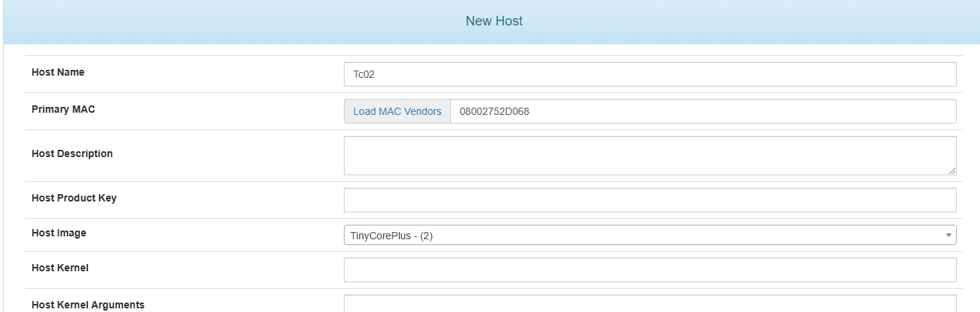Image resolution: width=980 pixels, height=312 pixels.
Task: Click the Host Kernel Arguments field
Action: (x=650, y=303)
